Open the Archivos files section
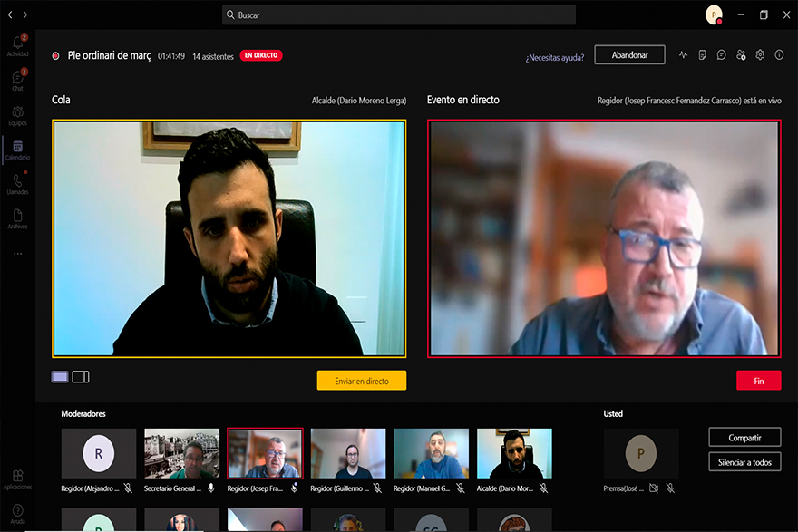Screen dimensions: 798x532 tap(17, 218)
